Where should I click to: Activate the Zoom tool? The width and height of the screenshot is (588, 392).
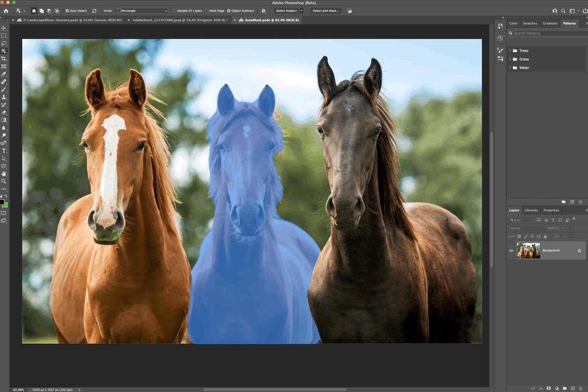click(4, 181)
